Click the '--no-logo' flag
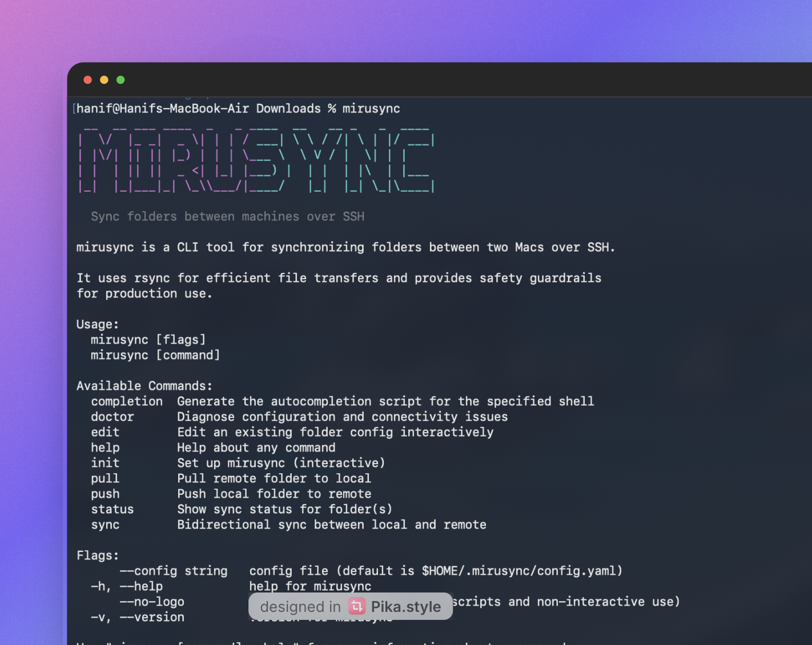The image size is (812, 645). click(x=152, y=602)
